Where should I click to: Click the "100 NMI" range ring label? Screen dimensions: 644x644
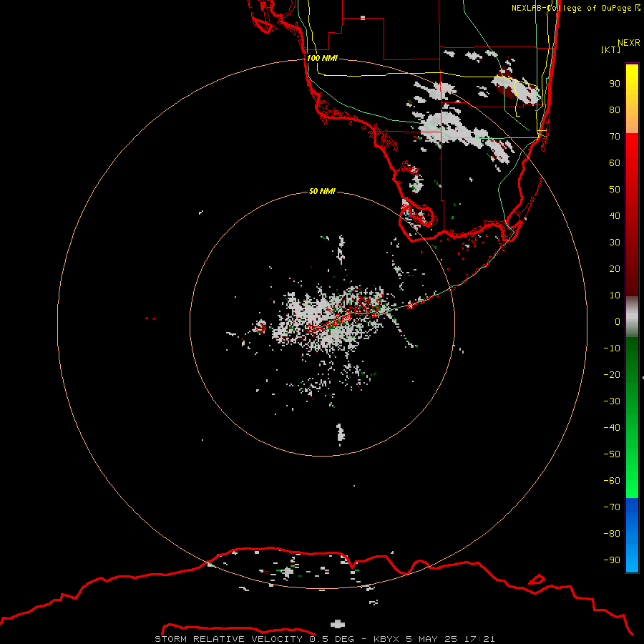tap(322, 58)
